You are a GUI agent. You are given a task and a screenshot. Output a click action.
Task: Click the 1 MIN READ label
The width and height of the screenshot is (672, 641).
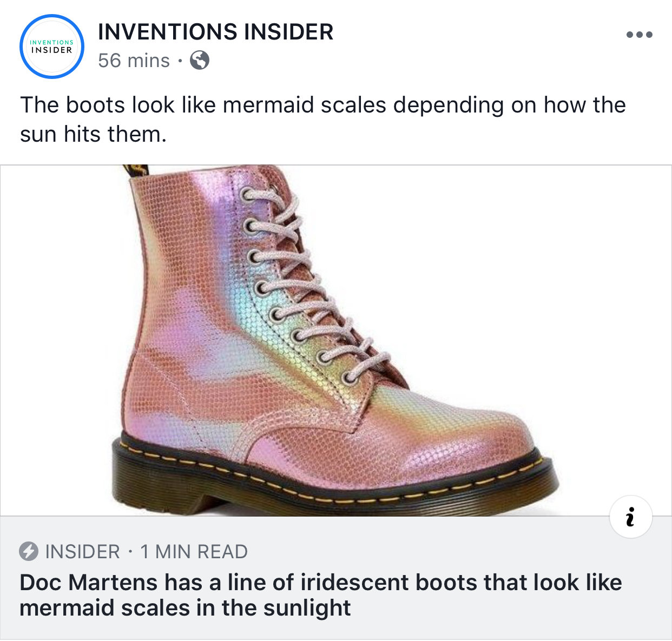pos(194,552)
